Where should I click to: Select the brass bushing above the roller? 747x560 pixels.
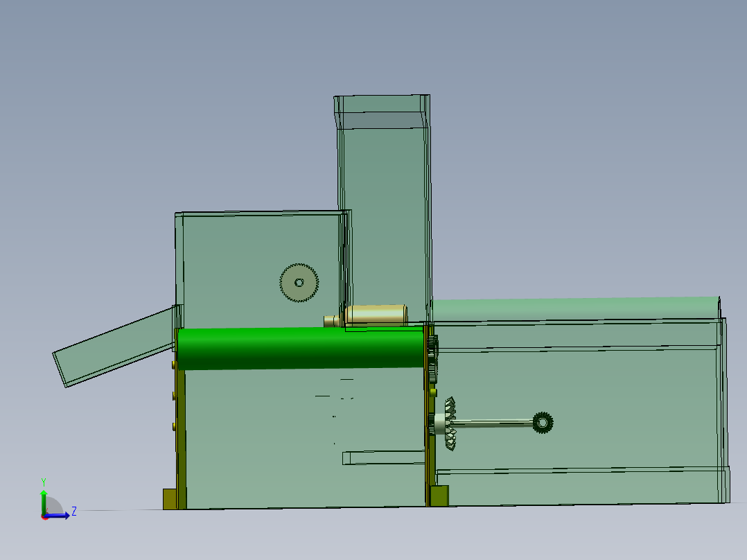[x=376, y=314]
